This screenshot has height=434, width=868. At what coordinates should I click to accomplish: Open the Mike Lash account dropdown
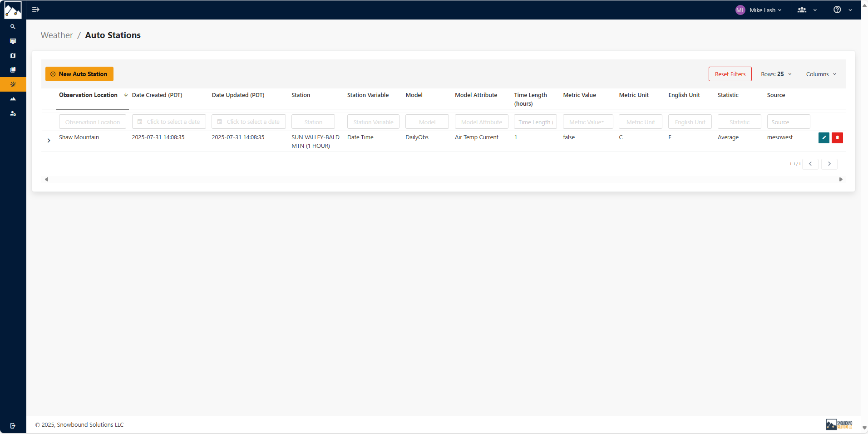tap(765, 10)
